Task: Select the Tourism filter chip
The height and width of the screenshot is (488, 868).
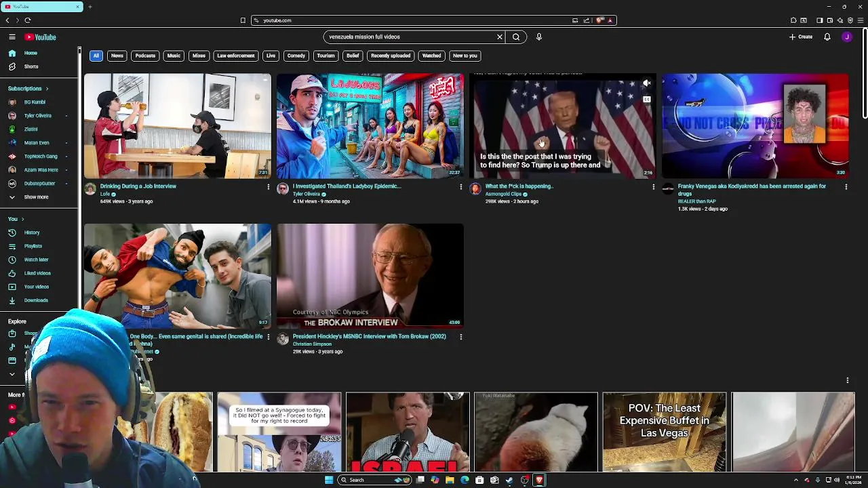Action: coord(325,56)
